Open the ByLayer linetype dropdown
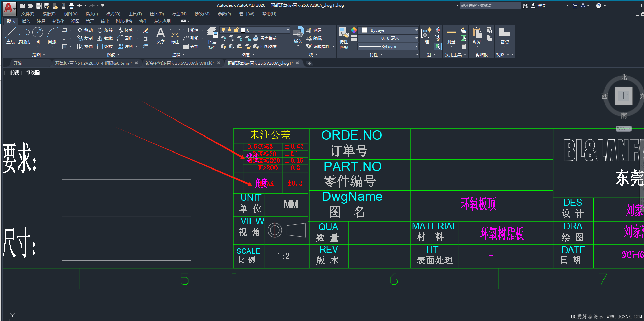This screenshot has width=644, height=321. point(416,46)
